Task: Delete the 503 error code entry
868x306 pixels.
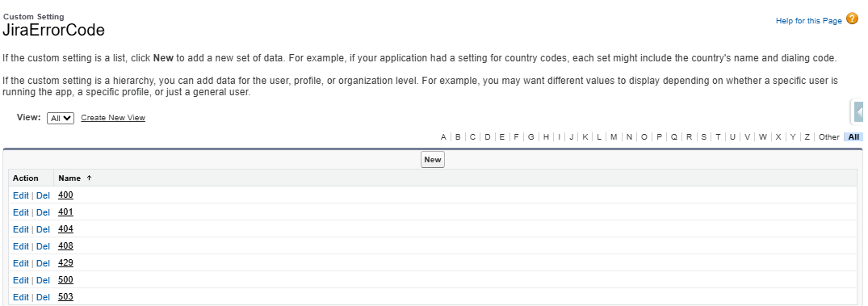Action: coord(43,297)
